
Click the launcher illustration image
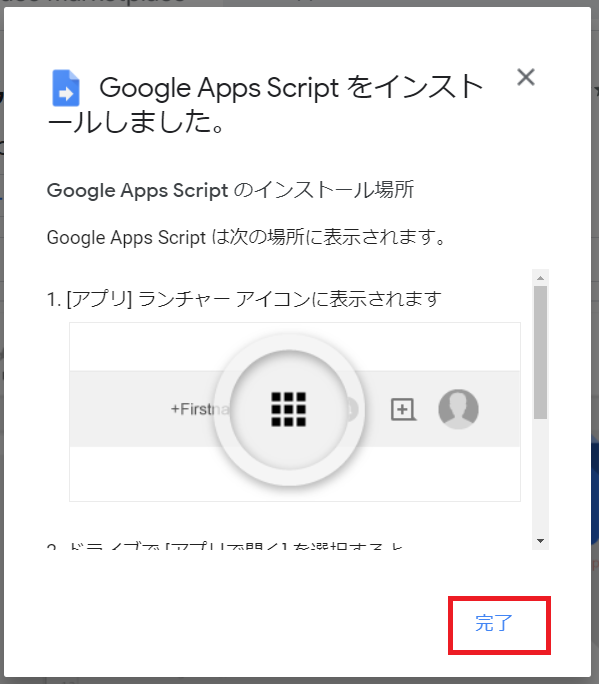(295, 412)
